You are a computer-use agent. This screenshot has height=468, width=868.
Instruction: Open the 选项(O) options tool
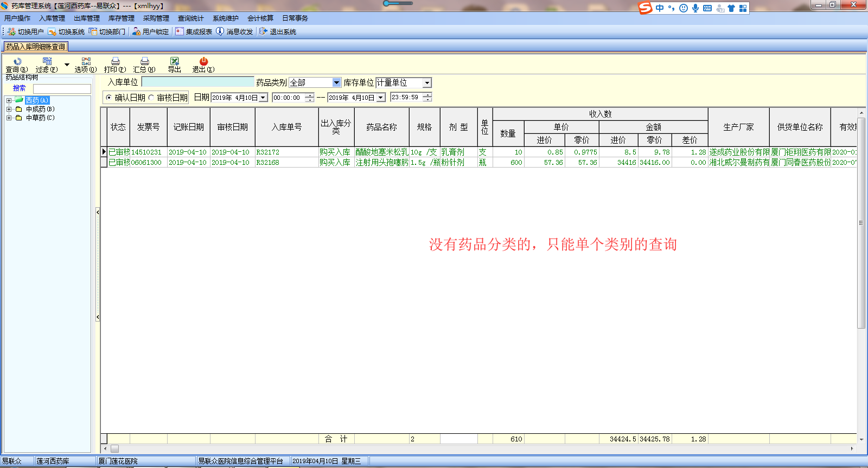pyautogui.click(x=86, y=65)
